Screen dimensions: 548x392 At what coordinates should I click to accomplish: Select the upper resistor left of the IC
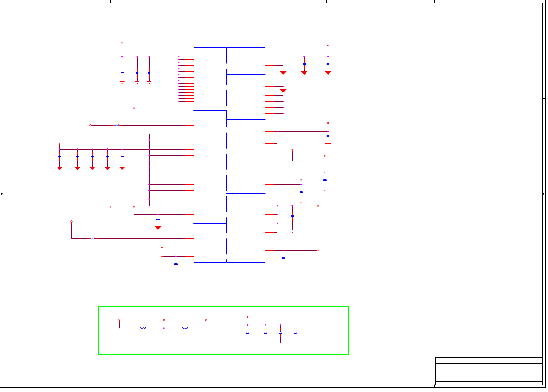(116, 125)
